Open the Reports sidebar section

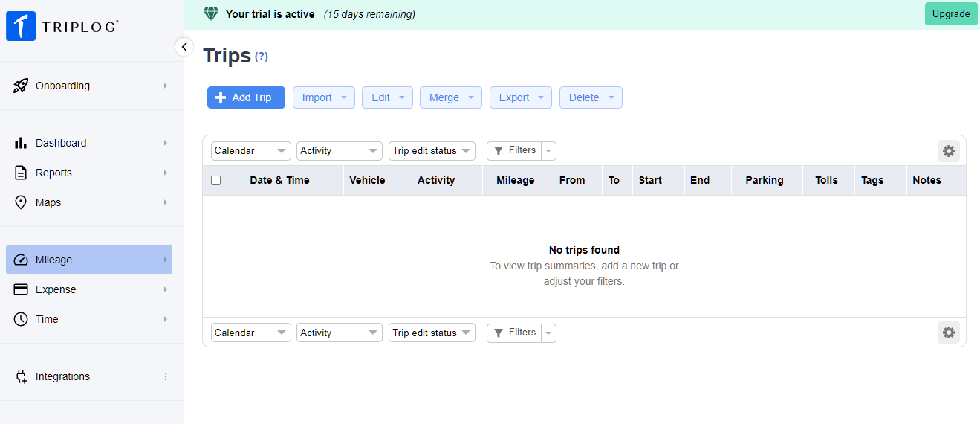click(x=89, y=173)
